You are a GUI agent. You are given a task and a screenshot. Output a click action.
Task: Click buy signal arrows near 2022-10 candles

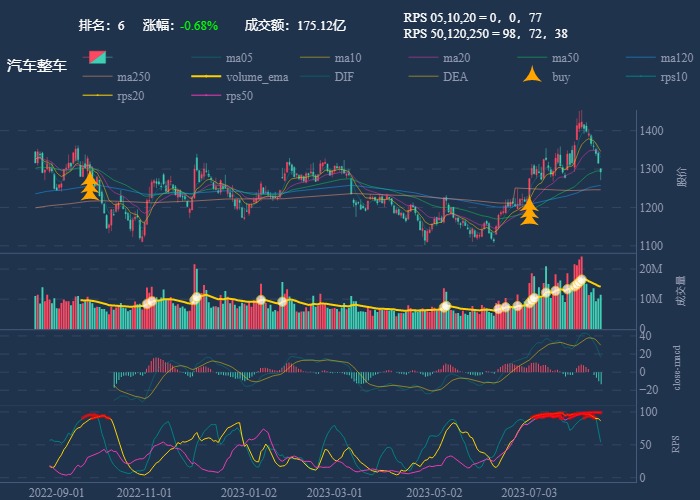pos(90,187)
